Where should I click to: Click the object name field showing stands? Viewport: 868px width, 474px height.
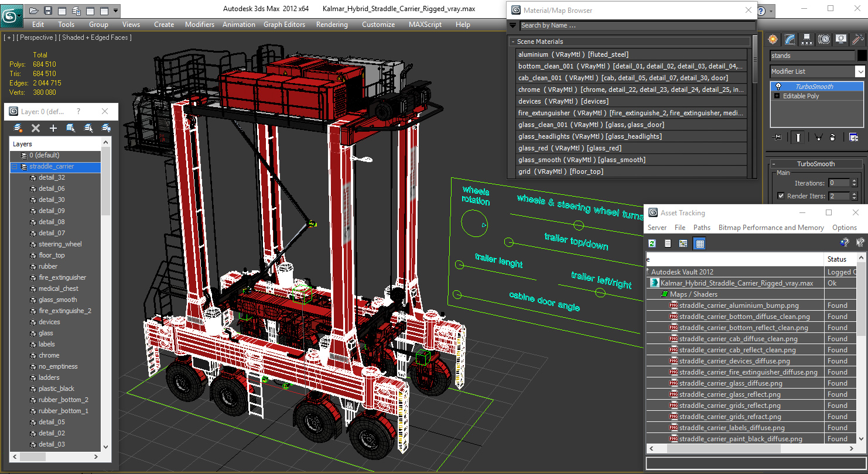click(812, 56)
